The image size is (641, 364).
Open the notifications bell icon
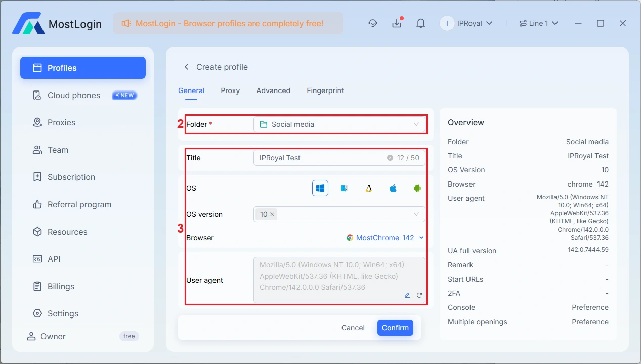click(420, 23)
